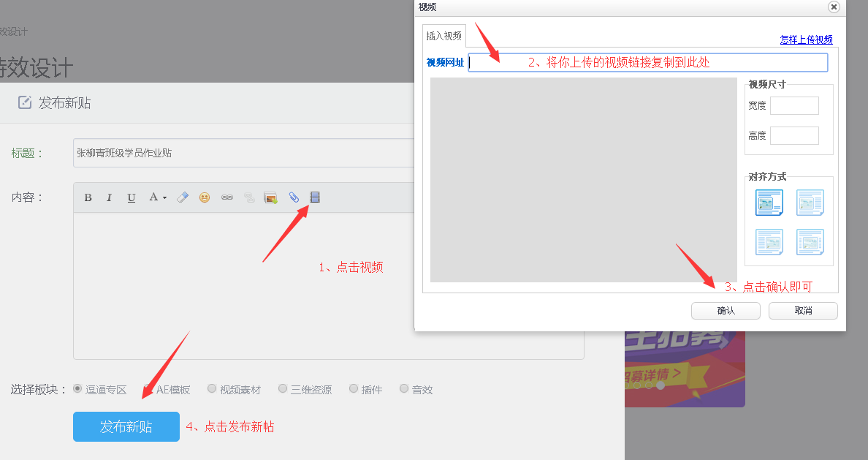868x460 pixels.
Task: Focus the 宽度 width input box
Action: coord(794,106)
